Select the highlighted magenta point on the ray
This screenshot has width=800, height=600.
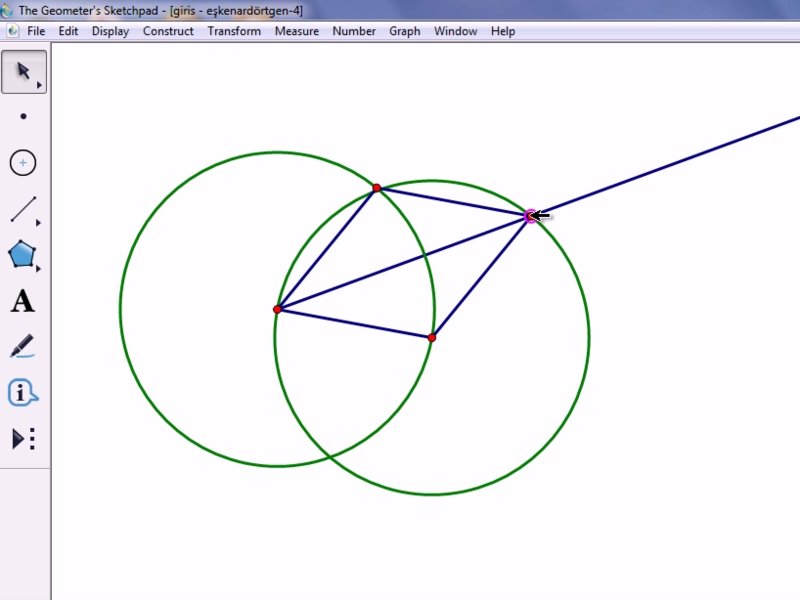(531, 216)
